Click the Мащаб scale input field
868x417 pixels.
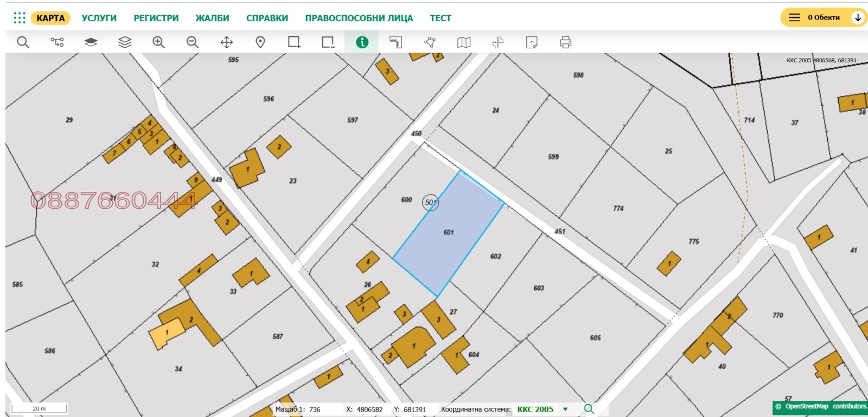(323, 409)
